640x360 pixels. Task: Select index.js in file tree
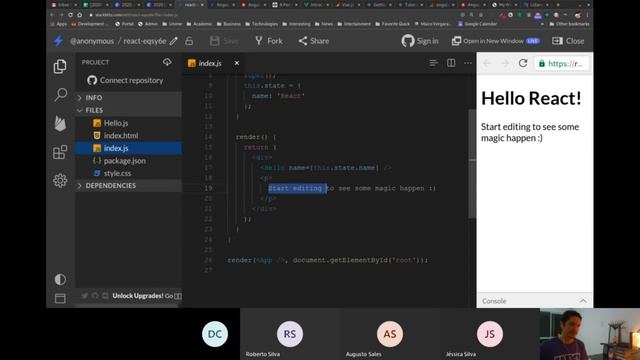pyautogui.click(x=129, y=148)
